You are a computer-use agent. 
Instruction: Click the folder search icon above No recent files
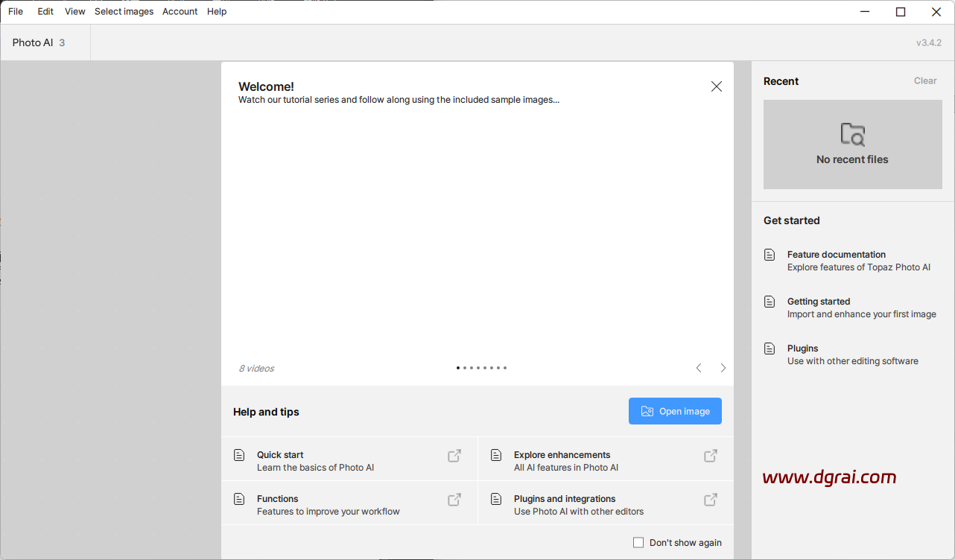pyautogui.click(x=853, y=134)
